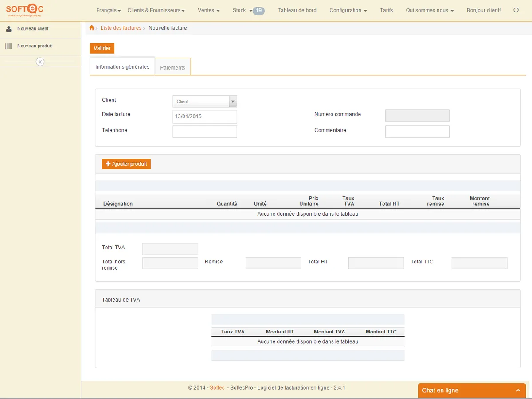The height and width of the screenshot is (399, 532).
Task: Open the Ventes menu
Action: pos(209,10)
